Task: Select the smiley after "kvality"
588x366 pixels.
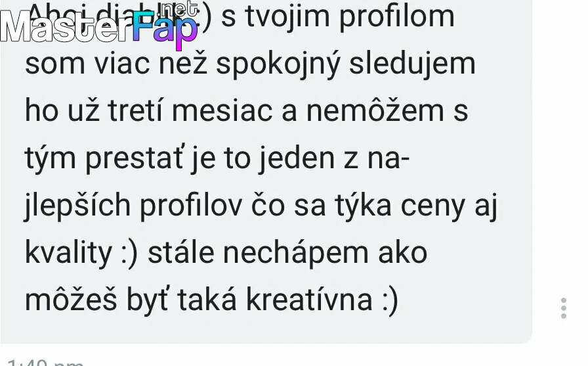Action: point(130,254)
